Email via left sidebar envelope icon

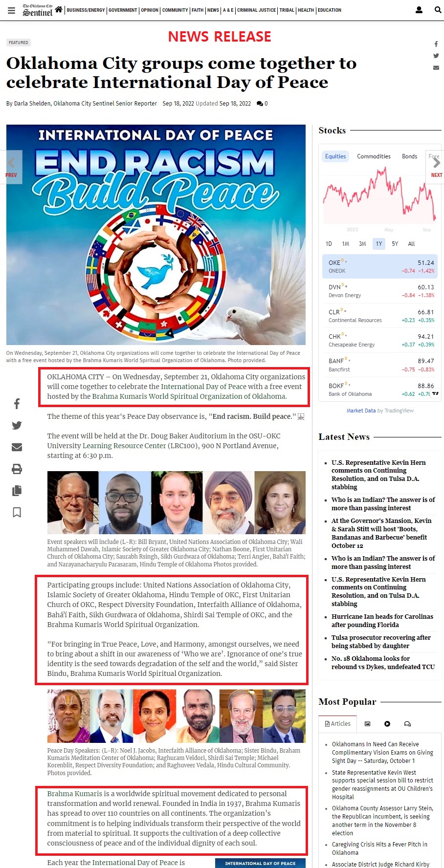(17, 447)
